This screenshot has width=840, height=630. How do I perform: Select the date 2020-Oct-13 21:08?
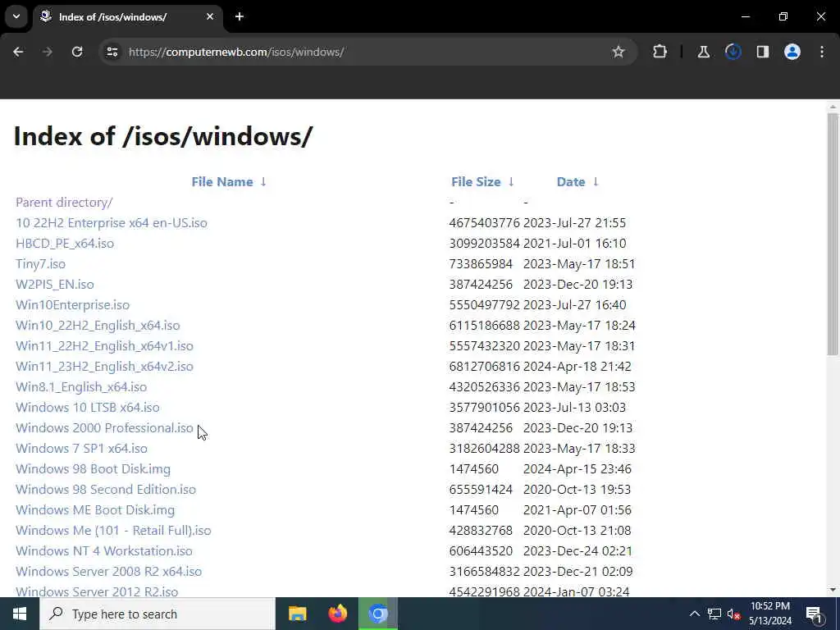[x=577, y=531]
